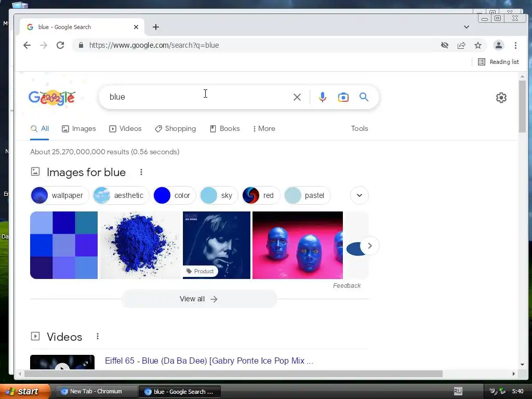Switch to the Shopping tab
This screenshot has width=532, height=399.
[x=176, y=129]
